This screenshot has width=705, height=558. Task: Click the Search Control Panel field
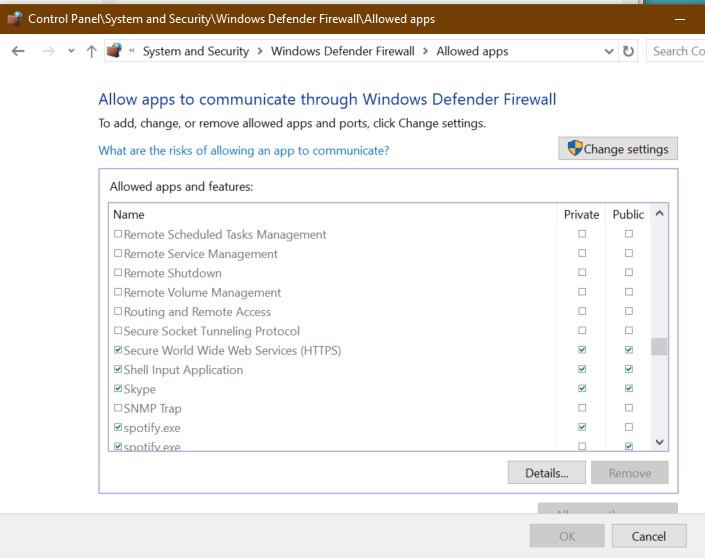[x=675, y=51]
